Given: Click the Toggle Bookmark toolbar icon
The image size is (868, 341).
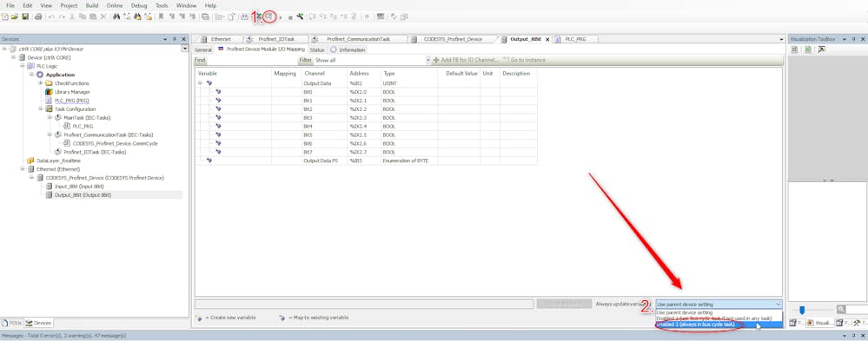Looking at the screenshot, I should pos(161,16).
